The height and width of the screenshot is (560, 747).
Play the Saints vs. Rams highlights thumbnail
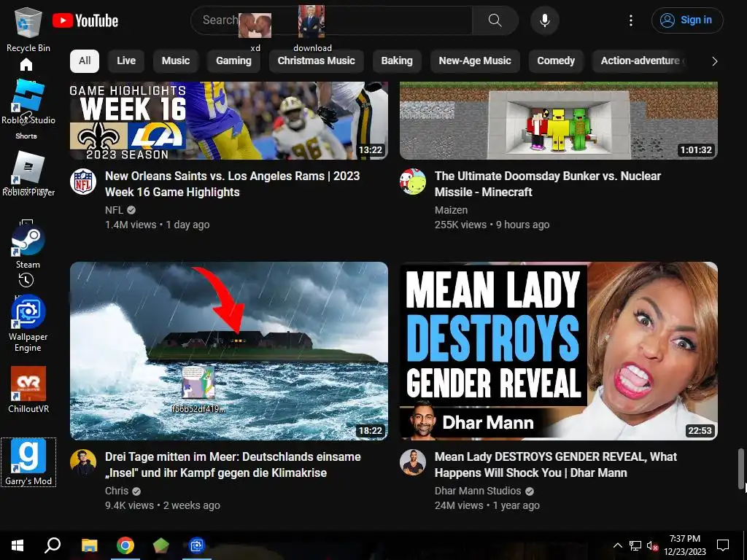(x=228, y=120)
